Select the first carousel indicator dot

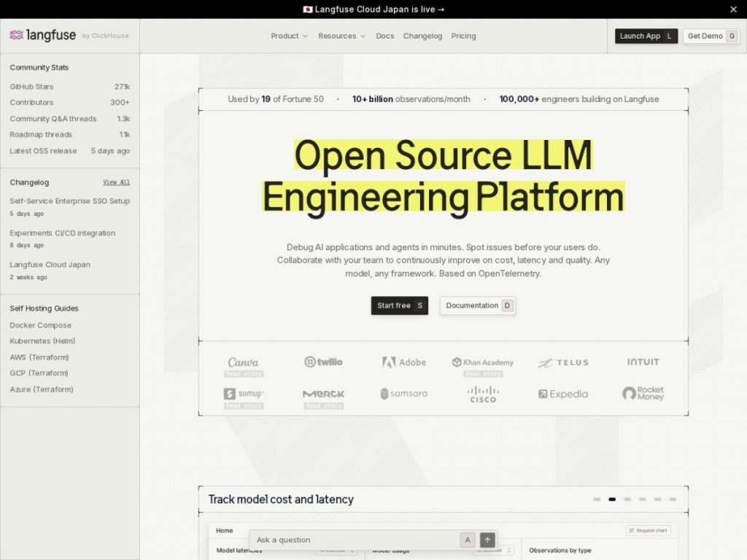[x=597, y=499]
